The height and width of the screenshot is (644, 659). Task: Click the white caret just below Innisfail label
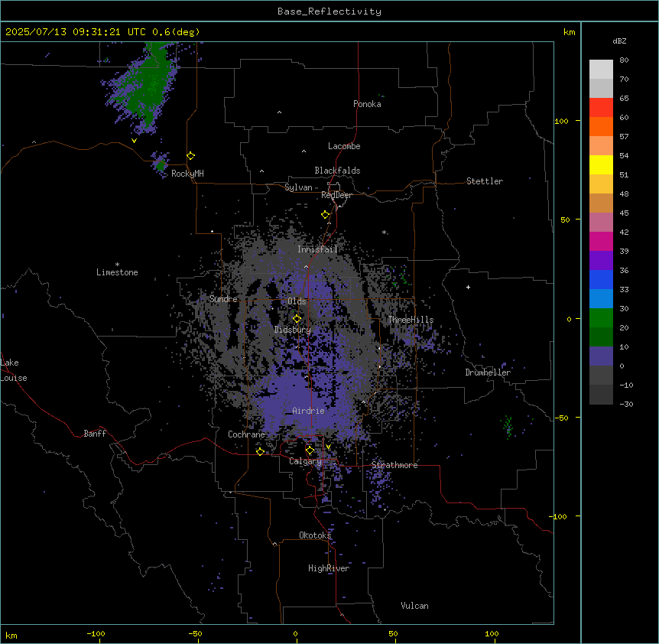[x=306, y=267]
